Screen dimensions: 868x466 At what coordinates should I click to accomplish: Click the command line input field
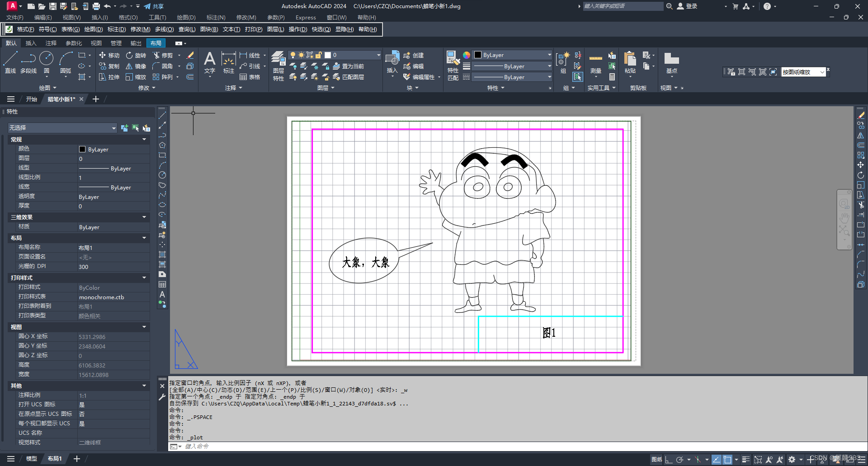[524, 447]
